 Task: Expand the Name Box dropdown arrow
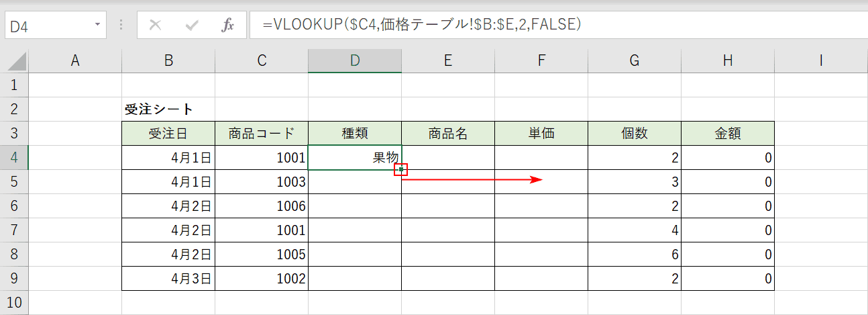[98, 26]
